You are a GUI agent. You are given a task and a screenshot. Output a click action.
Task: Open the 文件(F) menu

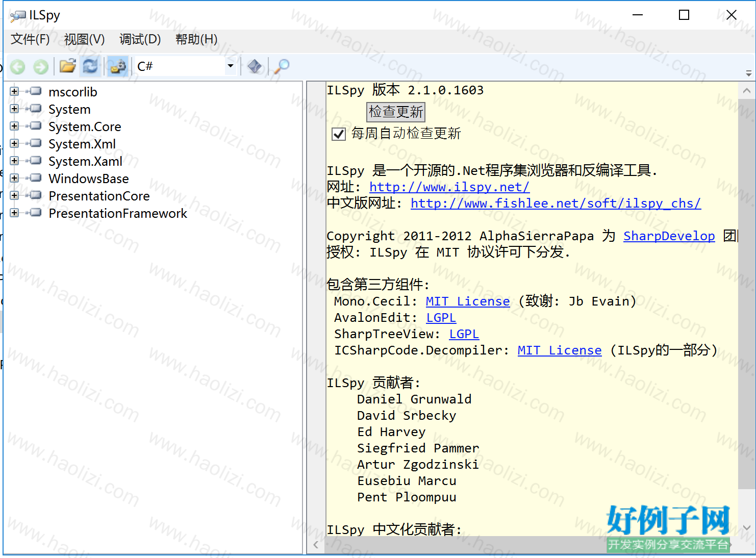(x=30, y=39)
